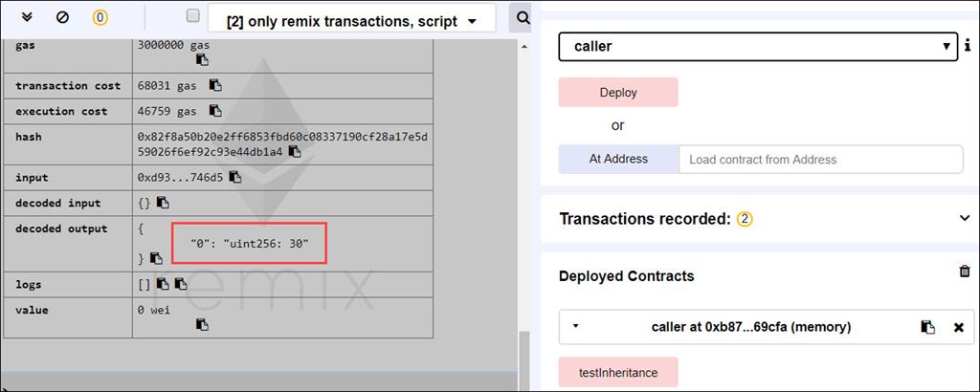Collapse the caller at 0xb87...69cfa instance
The image size is (980, 392).
coord(575,326)
